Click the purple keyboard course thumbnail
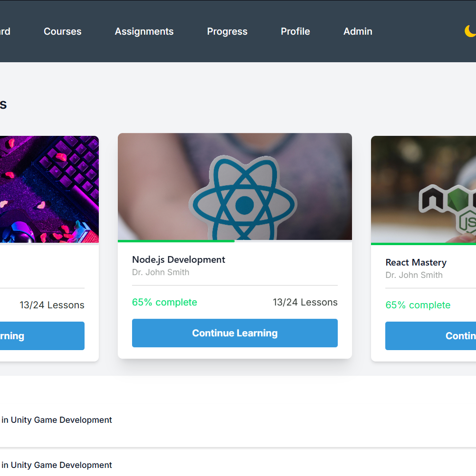Viewport: 476px width, 476px height. coord(49,190)
